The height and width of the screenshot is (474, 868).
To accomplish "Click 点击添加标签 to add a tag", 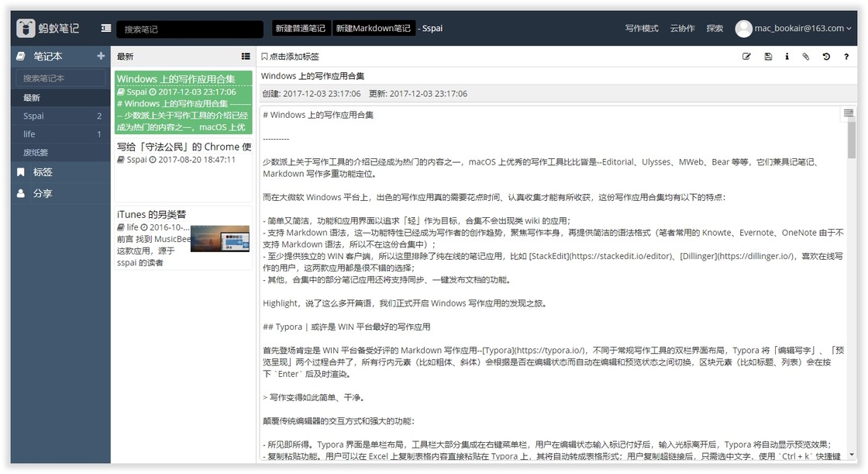I will pyautogui.click(x=294, y=57).
